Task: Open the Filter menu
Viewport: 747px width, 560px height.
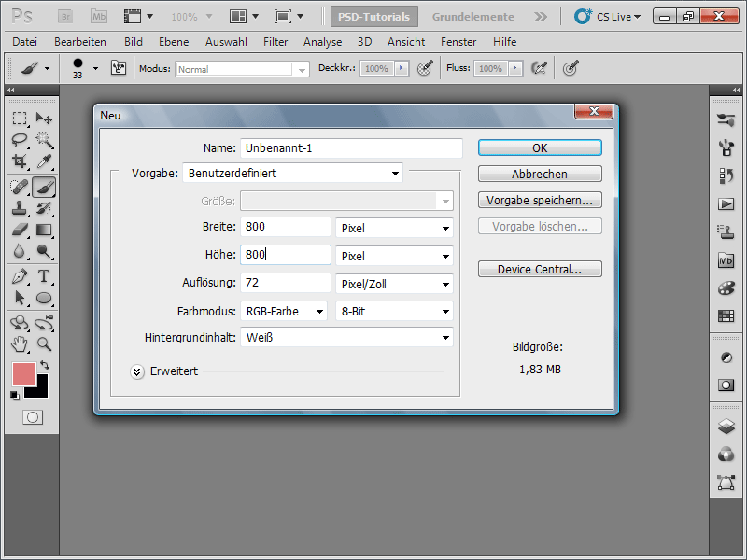Action: [x=275, y=42]
